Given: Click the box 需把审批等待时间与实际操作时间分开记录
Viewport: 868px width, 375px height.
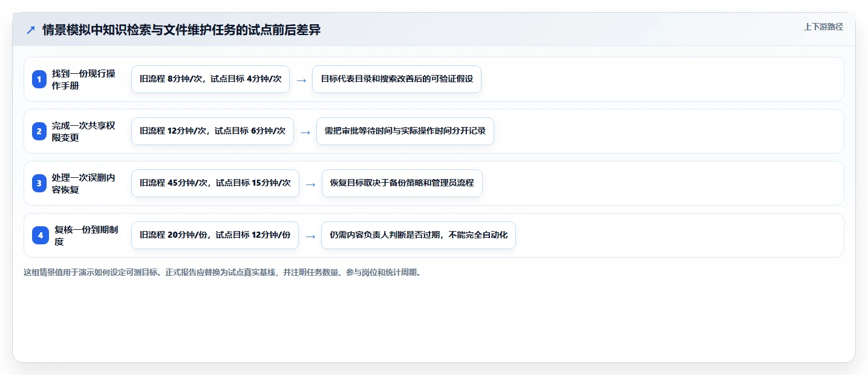Looking at the screenshot, I should click(x=405, y=131).
